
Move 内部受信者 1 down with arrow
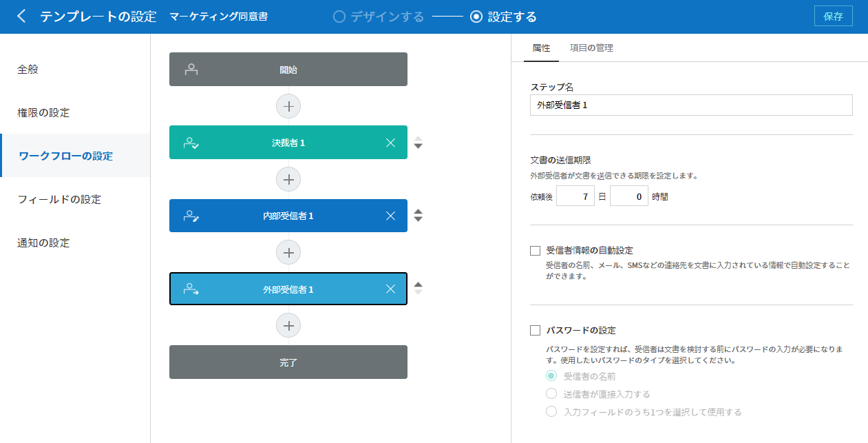418,220
